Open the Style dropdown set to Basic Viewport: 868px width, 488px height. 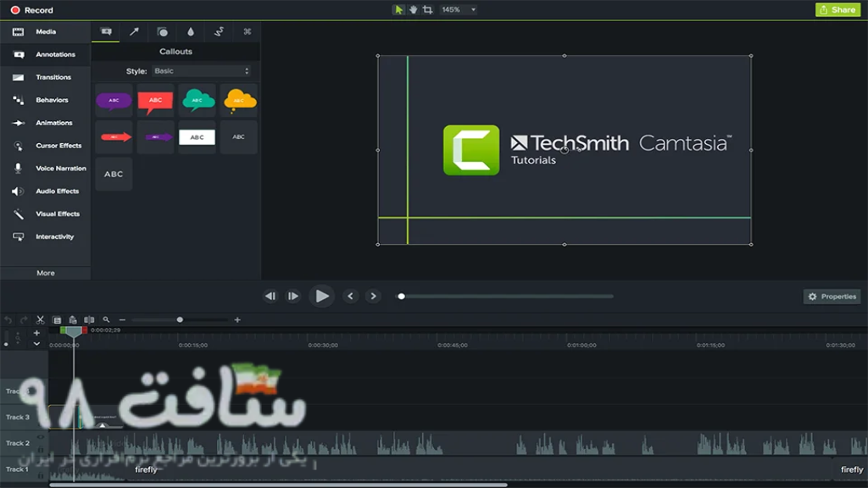(x=202, y=71)
